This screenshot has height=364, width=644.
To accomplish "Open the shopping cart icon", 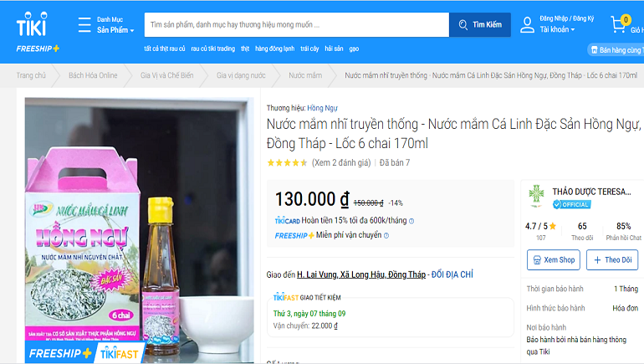I will point(620,24).
